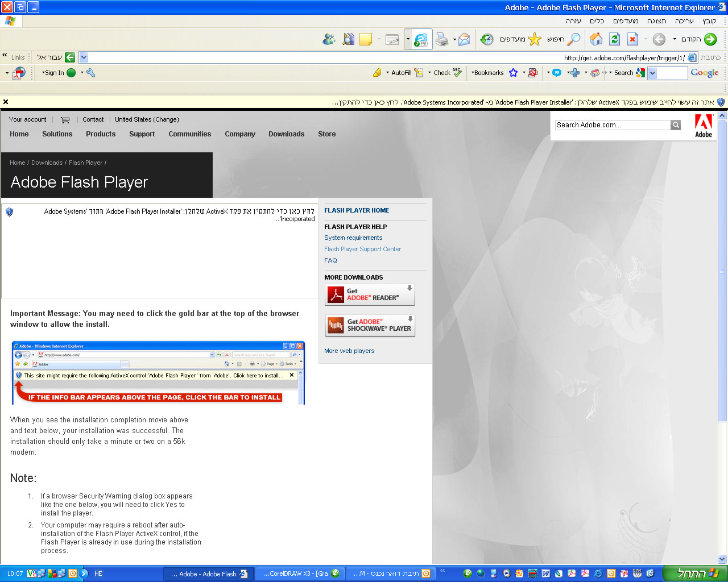
Task: Print the page using the printer icon
Action: pos(442,39)
